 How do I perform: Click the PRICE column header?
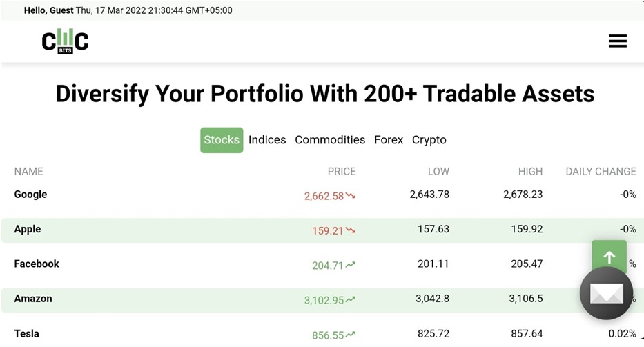(342, 171)
